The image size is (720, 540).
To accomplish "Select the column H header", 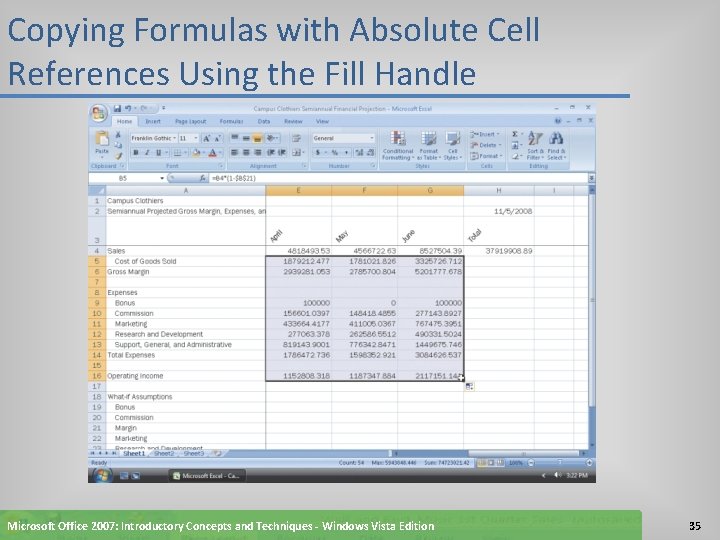I will pos(499,190).
